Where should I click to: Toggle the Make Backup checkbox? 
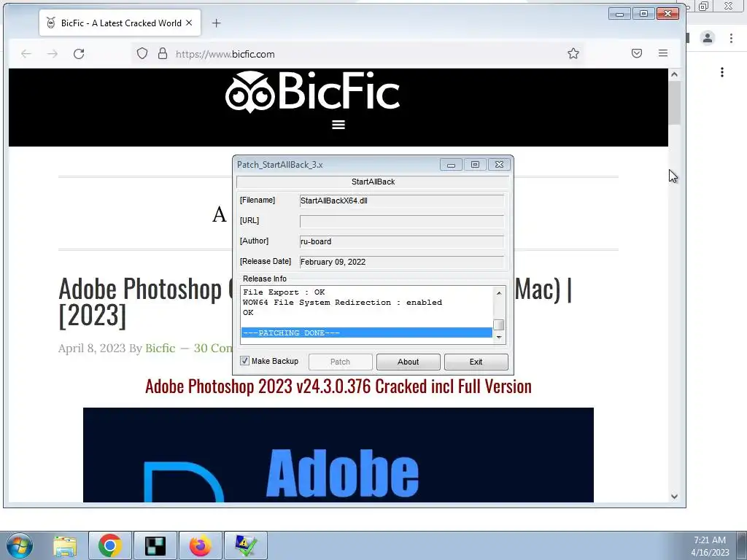245,361
